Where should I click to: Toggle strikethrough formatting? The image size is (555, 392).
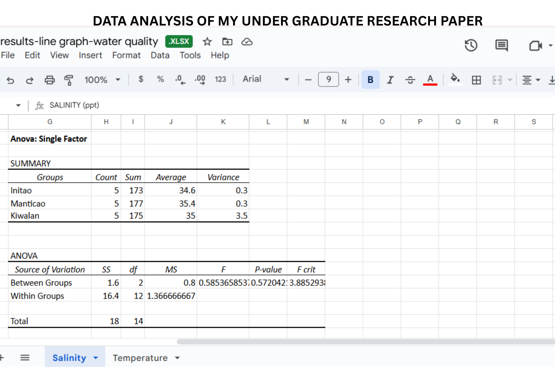(410, 80)
